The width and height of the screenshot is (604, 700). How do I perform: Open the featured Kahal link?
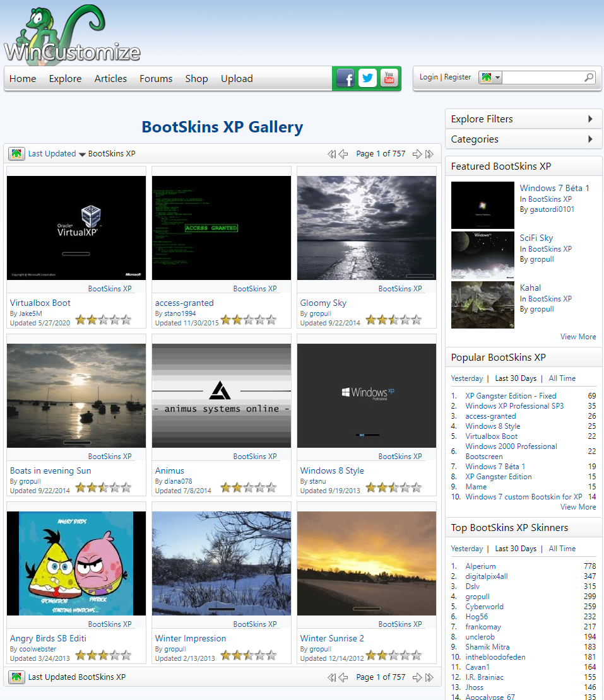(530, 288)
